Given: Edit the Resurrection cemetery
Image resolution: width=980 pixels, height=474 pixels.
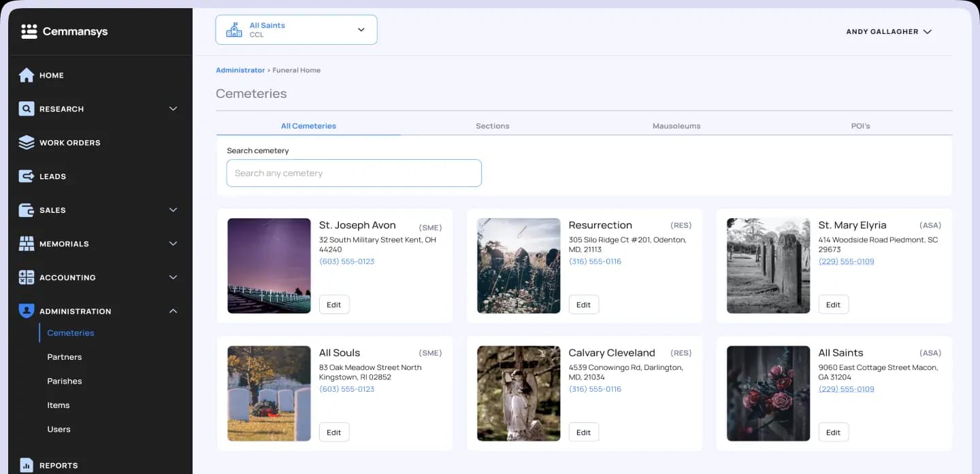Looking at the screenshot, I should coord(584,305).
